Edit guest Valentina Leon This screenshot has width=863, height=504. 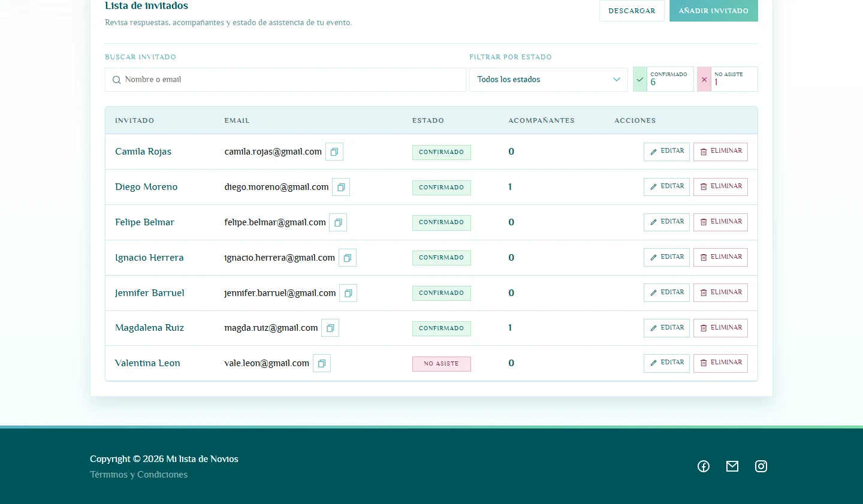666,363
